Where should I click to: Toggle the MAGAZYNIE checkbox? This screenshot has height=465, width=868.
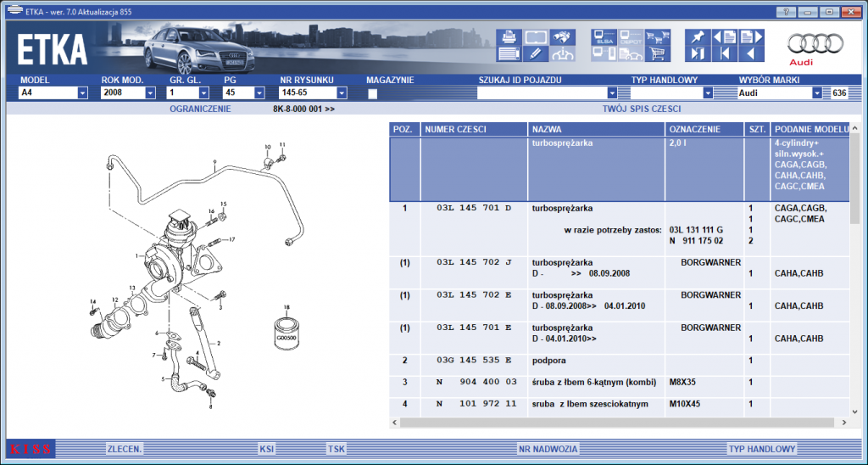coord(373,93)
